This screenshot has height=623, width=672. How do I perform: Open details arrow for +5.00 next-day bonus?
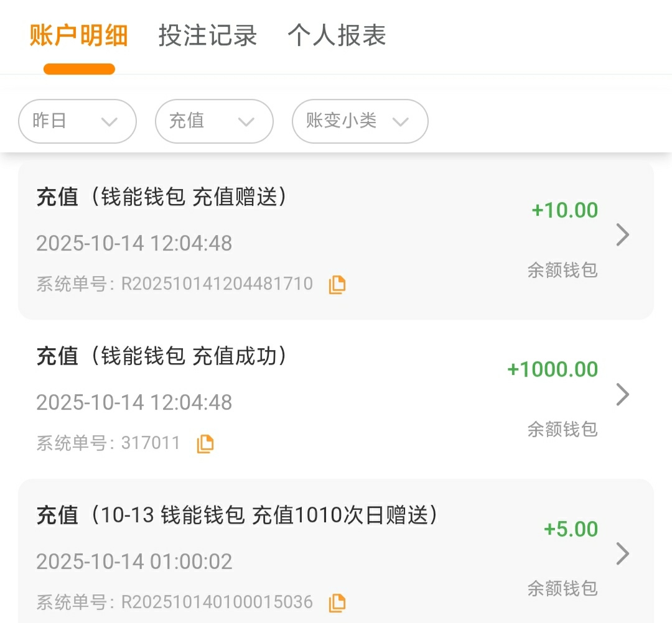[622, 553]
